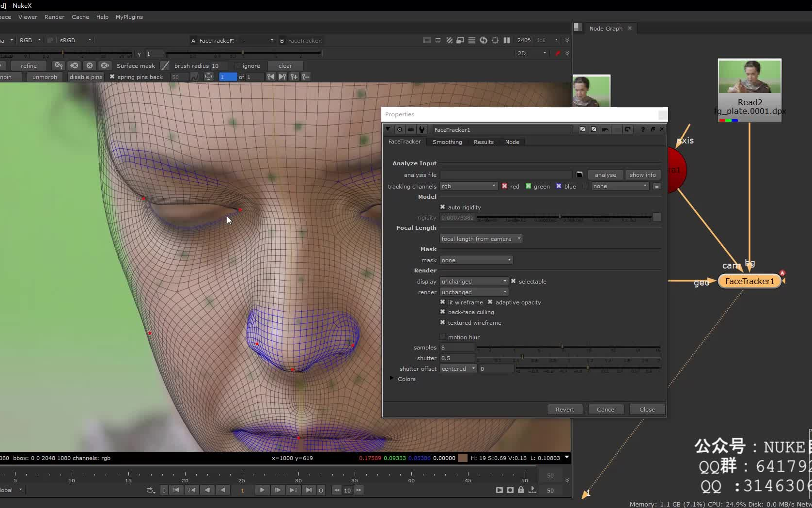Toggle the back-face culling checkbox
The image size is (812, 508).
click(442, 312)
